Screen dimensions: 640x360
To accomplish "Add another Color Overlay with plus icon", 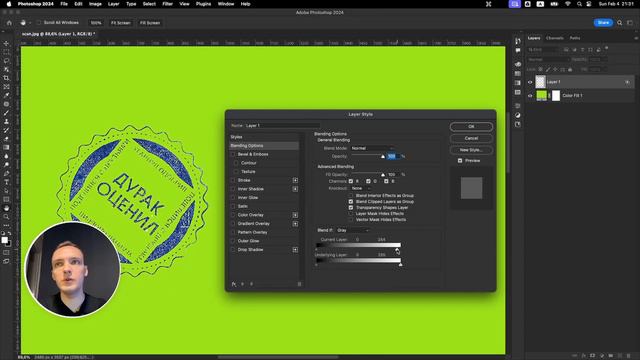I will click(295, 215).
